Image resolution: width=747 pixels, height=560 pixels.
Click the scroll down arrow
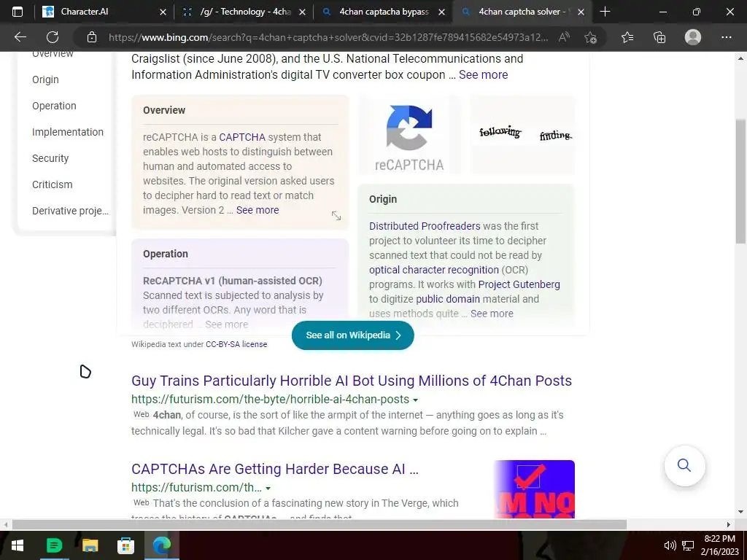pyautogui.click(x=741, y=512)
